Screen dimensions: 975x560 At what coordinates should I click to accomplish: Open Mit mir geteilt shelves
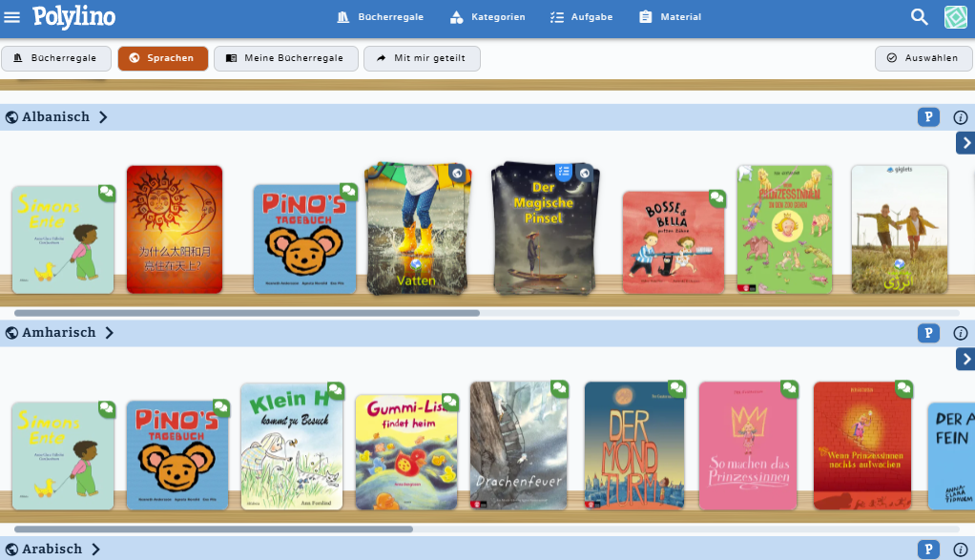pyautogui.click(x=423, y=58)
